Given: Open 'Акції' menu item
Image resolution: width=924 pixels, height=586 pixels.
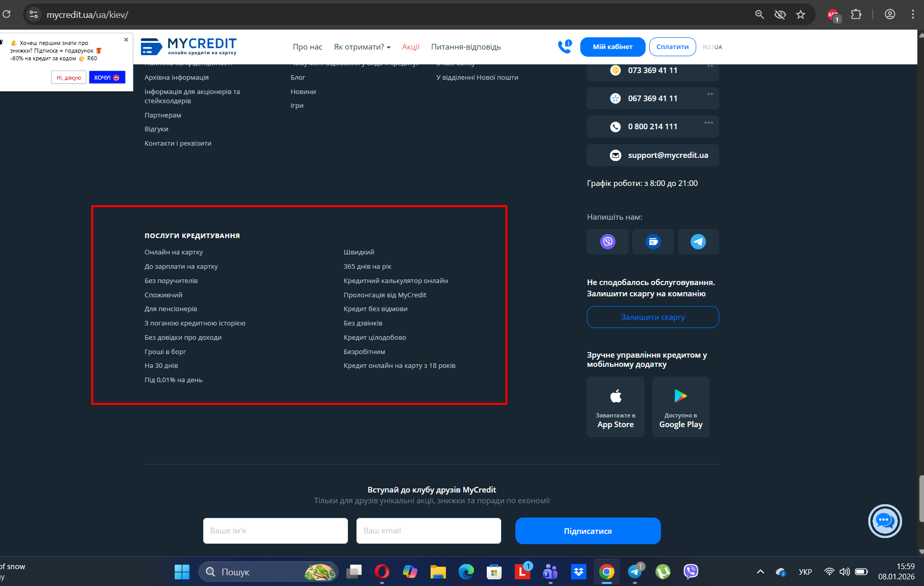Looking at the screenshot, I should (x=411, y=47).
